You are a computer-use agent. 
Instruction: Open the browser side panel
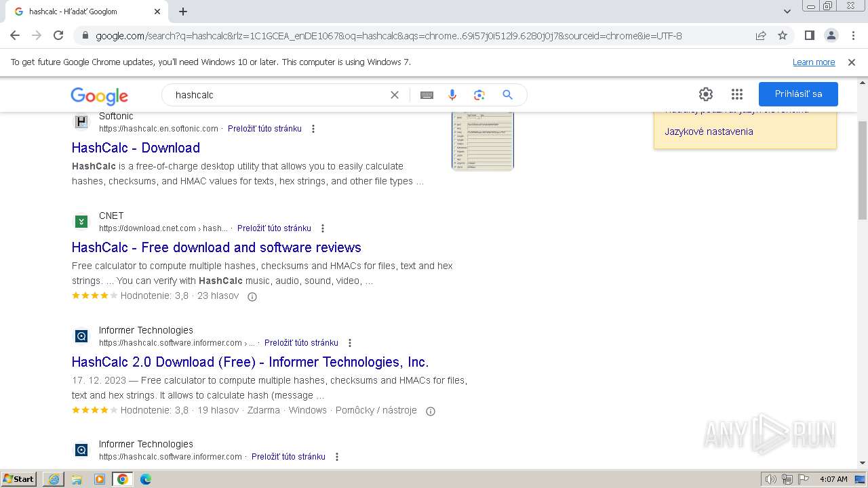(x=810, y=35)
